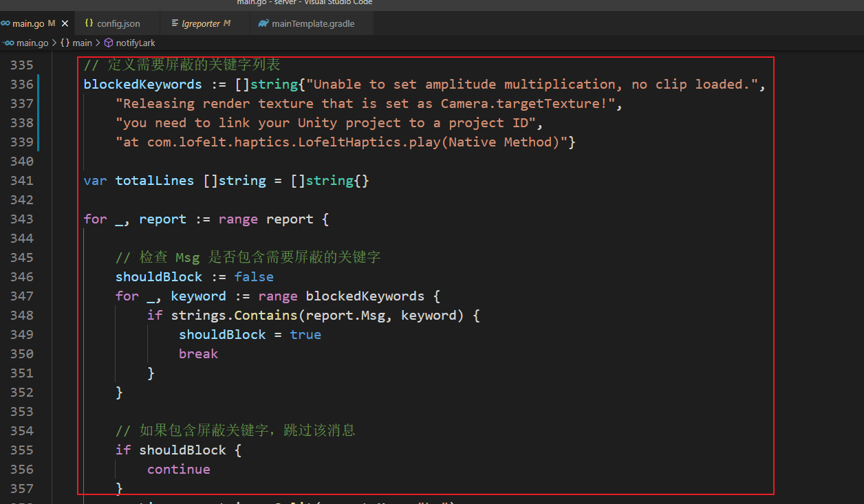The width and height of the screenshot is (864, 504).
Task: Open the notifyLark breadcrumb symbol
Action: coord(136,43)
